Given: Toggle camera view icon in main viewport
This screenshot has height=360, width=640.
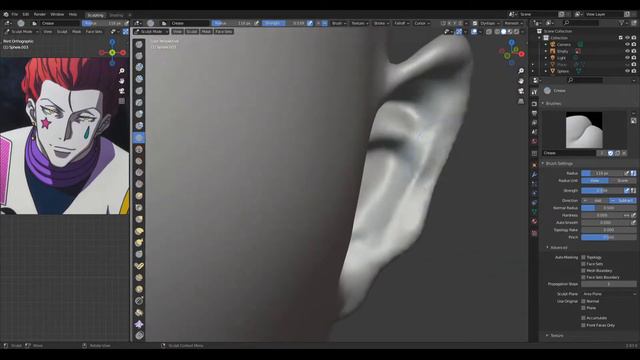Looking at the screenshot, I should pos(521,91).
